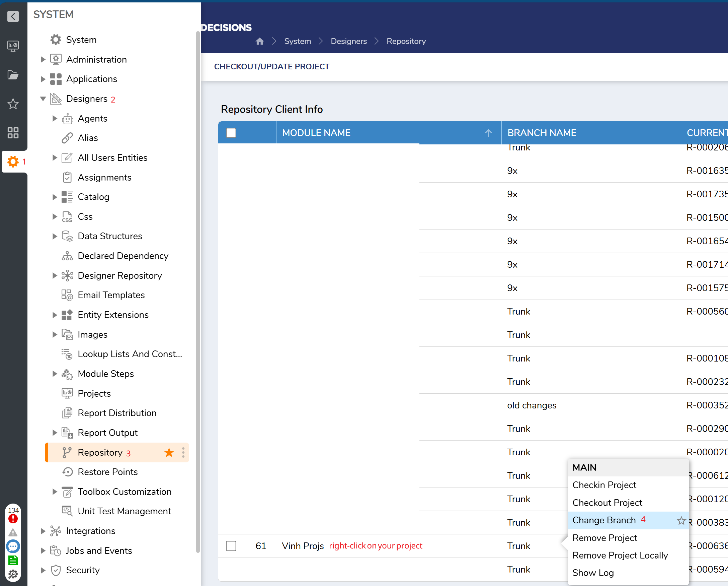The width and height of the screenshot is (728, 586).
Task: Click orange favorite star on Repository
Action: point(169,453)
